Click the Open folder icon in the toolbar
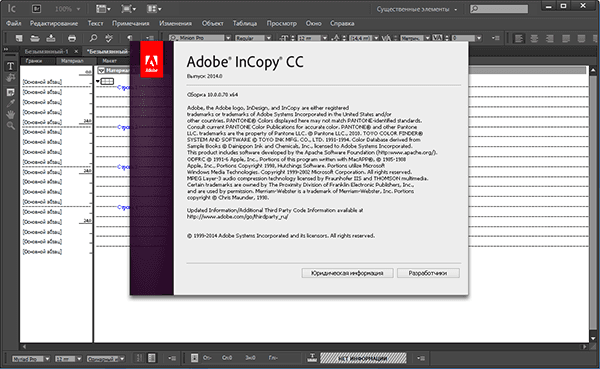 point(35,38)
